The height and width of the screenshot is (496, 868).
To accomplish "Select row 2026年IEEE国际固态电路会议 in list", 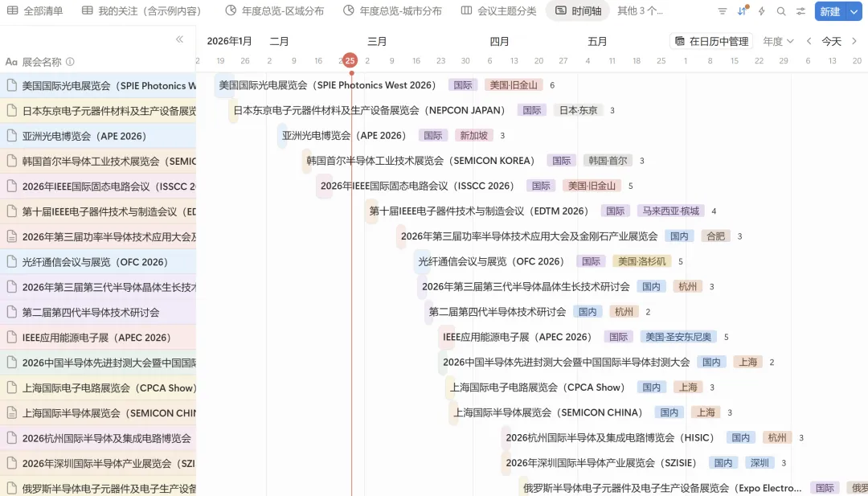I will [98, 186].
